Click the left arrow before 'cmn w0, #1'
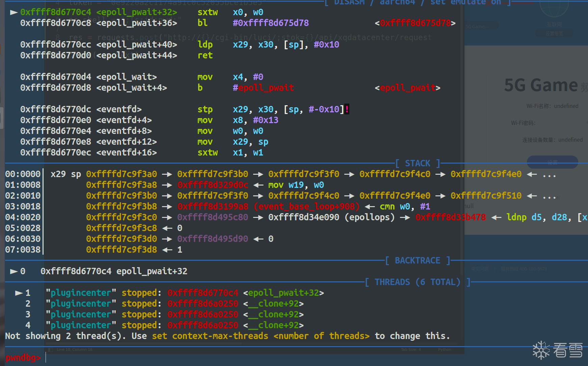This screenshot has height=366, width=588. [x=370, y=206]
